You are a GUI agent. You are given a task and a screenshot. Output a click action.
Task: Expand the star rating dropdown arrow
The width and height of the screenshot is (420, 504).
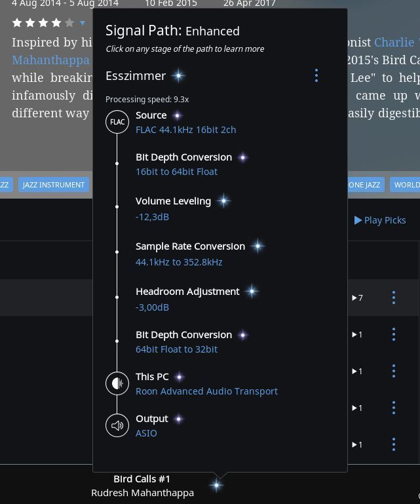(x=83, y=23)
